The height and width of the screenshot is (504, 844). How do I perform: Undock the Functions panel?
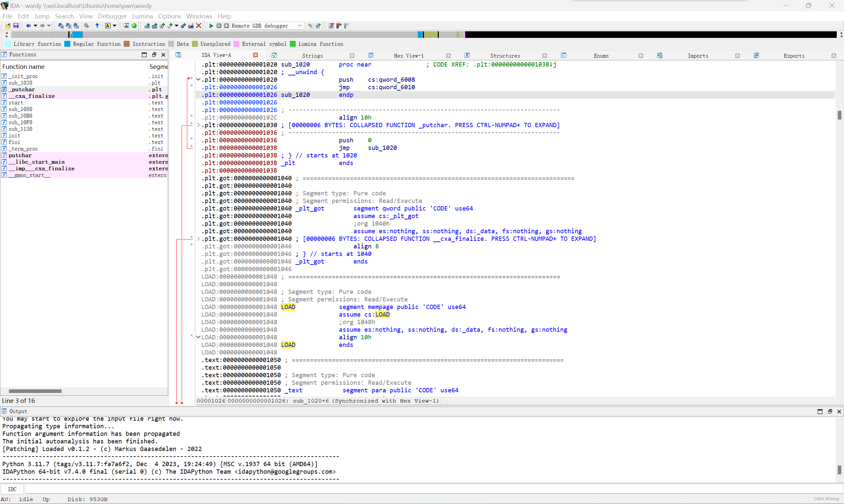[x=154, y=54]
